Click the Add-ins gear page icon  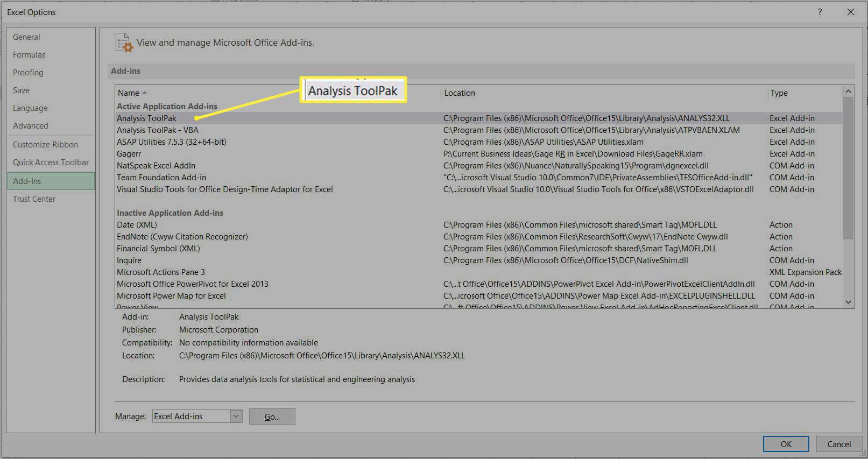click(x=124, y=43)
